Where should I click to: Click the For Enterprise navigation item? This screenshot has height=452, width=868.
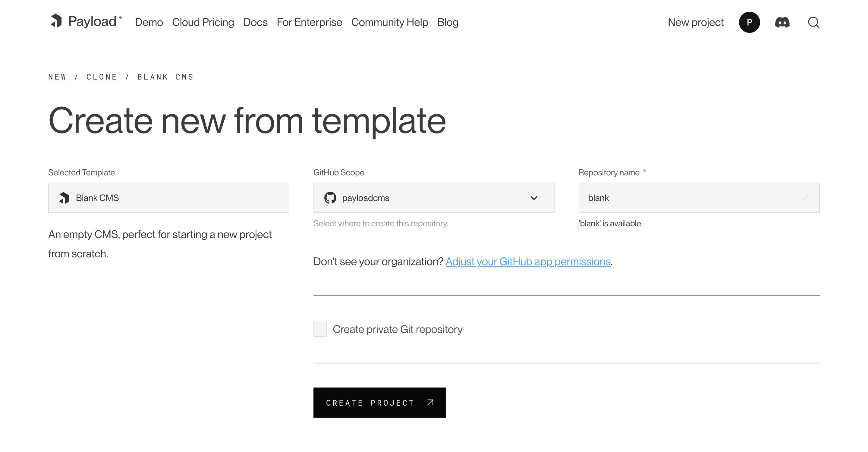click(x=309, y=23)
